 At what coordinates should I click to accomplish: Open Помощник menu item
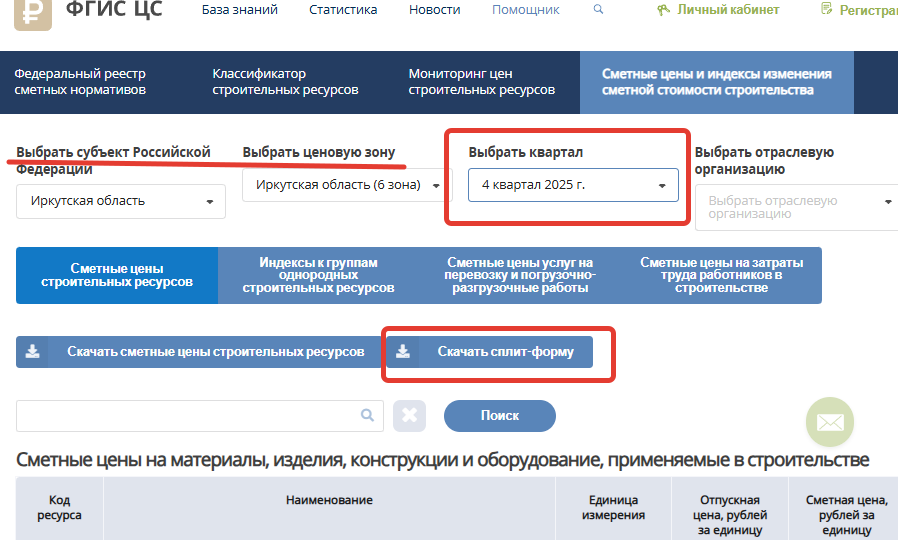[x=526, y=10]
